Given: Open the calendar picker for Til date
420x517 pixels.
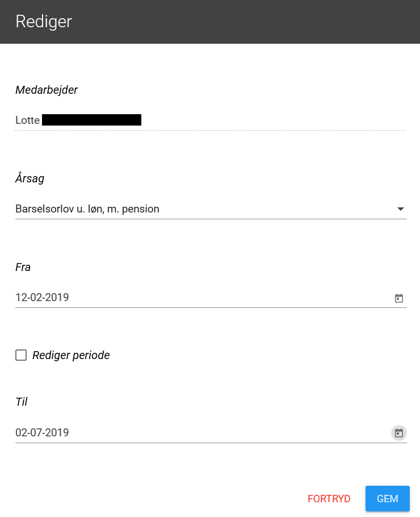Looking at the screenshot, I should point(398,432).
